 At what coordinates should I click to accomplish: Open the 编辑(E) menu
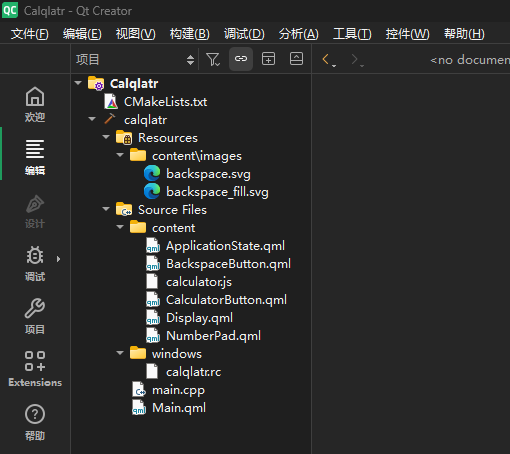point(82,34)
